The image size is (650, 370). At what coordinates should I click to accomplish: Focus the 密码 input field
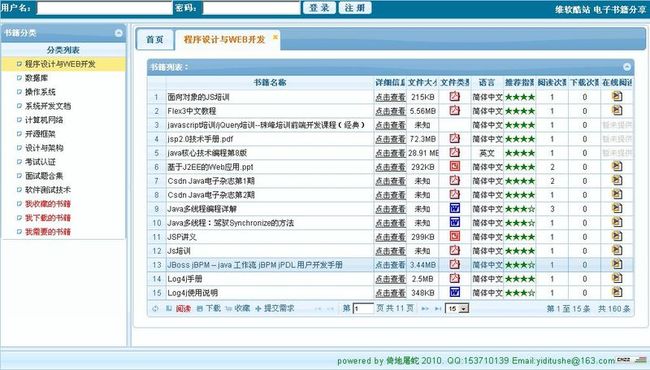coord(251,8)
